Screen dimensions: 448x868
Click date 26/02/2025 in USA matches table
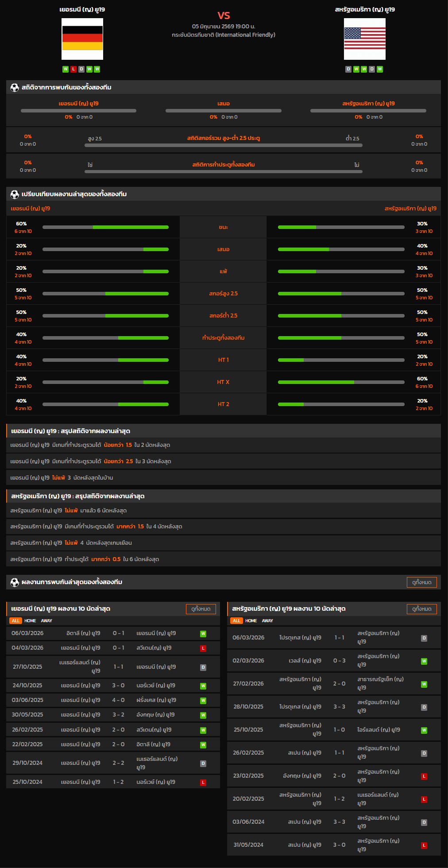point(248,753)
